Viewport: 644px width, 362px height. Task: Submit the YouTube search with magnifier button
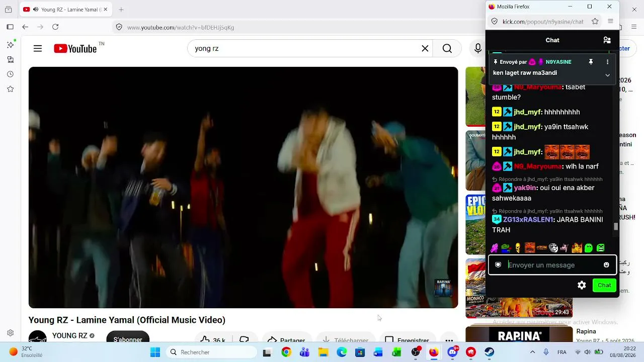(447, 48)
